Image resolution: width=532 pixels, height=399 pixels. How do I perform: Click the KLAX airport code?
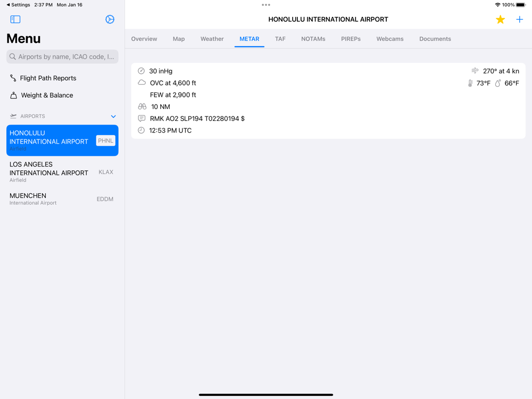coord(106,172)
